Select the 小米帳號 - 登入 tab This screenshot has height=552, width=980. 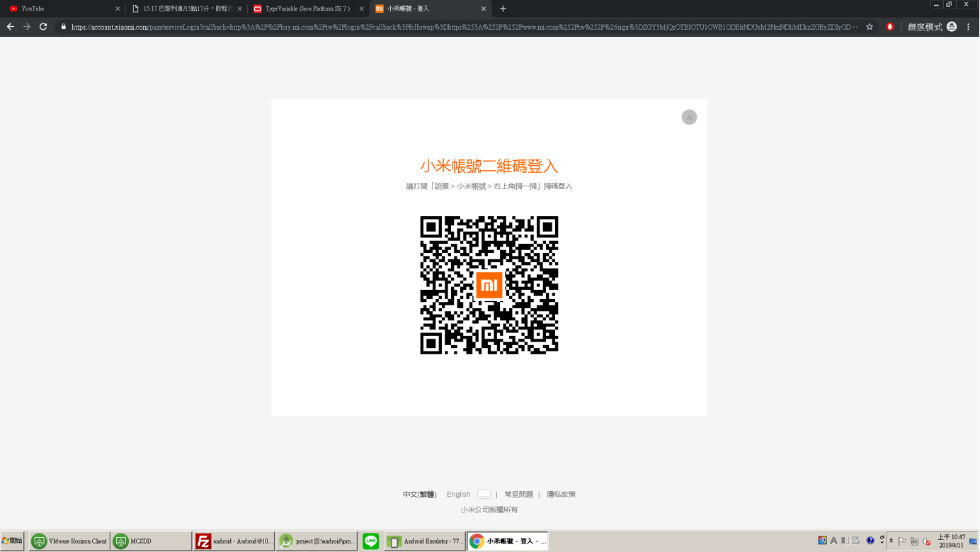429,9
